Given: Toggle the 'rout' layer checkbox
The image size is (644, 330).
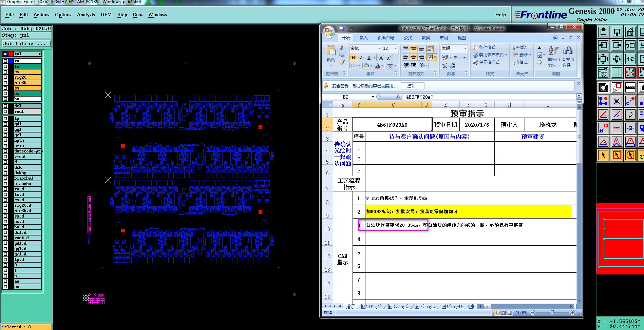Looking at the screenshot, I should pos(5,111).
